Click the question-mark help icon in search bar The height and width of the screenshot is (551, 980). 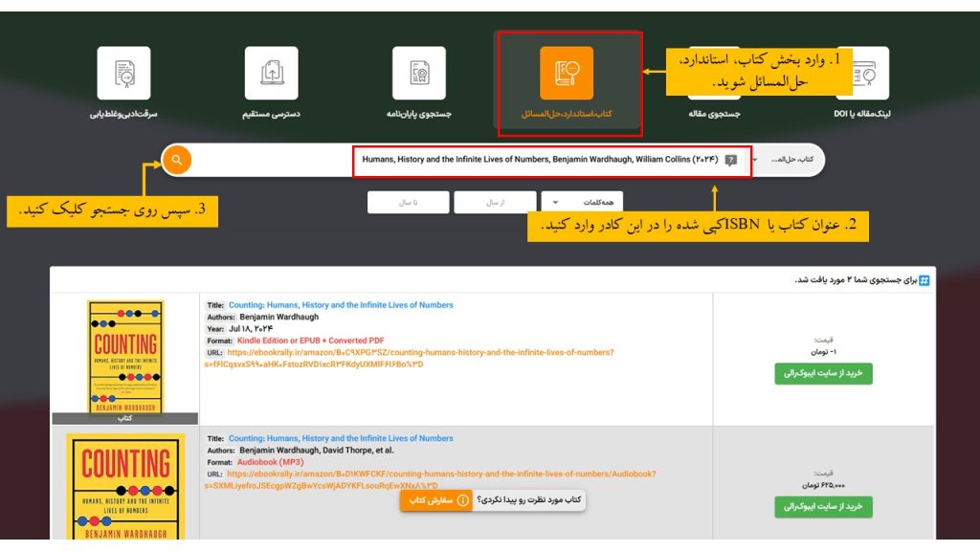(x=730, y=160)
